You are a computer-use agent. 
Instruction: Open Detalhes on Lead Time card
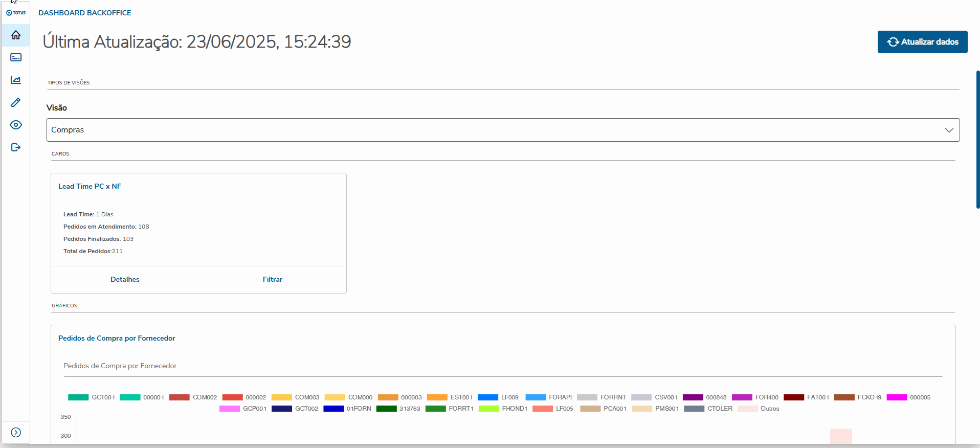tap(125, 279)
